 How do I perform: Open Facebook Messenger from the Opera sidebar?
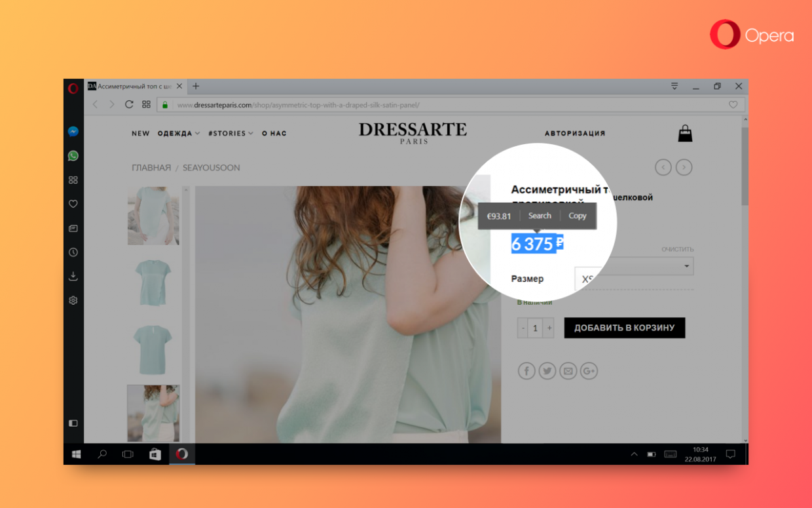(x=73, y=131)
